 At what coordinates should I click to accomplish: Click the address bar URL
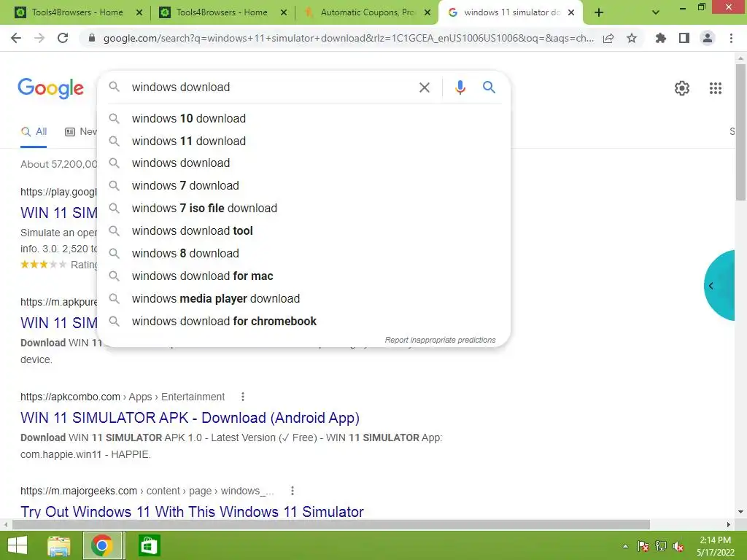(348, 38)
